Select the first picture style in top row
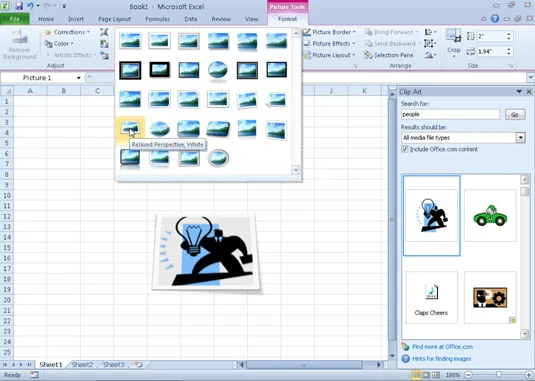The width and height of the screenshot is (535, 381). click(130, 41)
